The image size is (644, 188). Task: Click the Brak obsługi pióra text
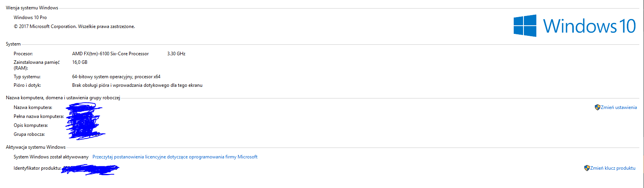[x=137, y=85]
